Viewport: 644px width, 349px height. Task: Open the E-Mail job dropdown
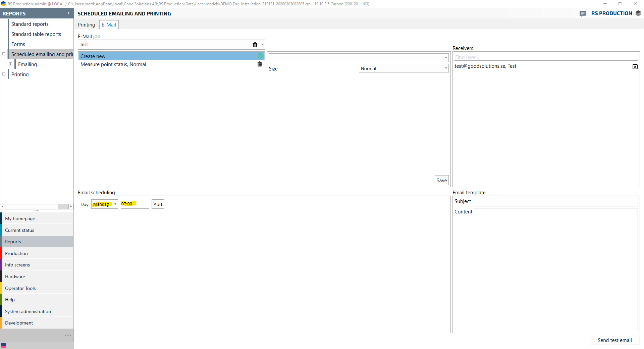262,45
